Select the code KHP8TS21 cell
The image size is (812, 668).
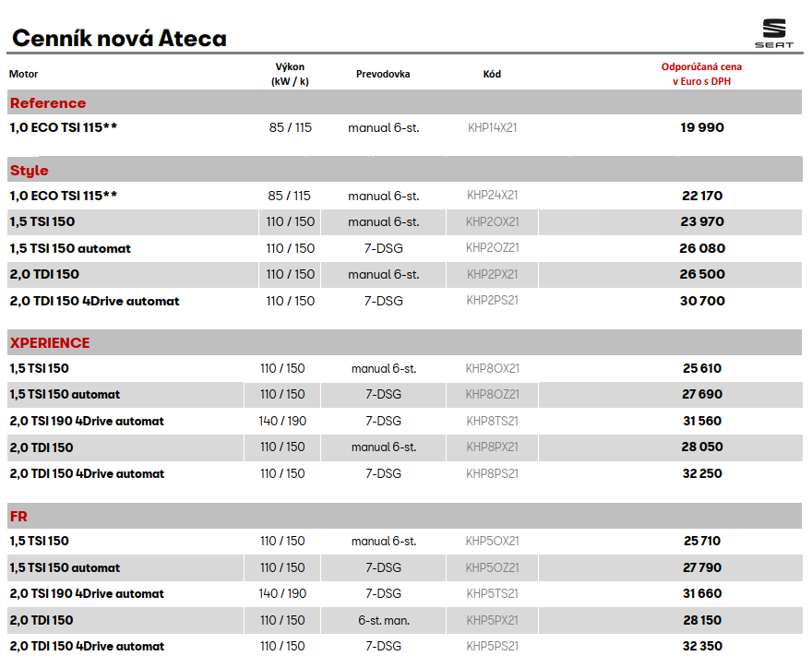click(492, 421)
